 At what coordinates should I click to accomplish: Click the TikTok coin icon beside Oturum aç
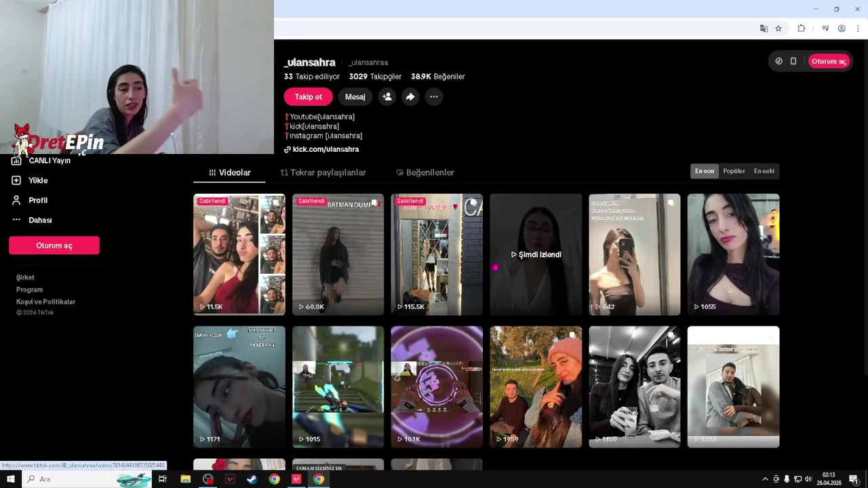pyautogui.click(x=778, y=61)
